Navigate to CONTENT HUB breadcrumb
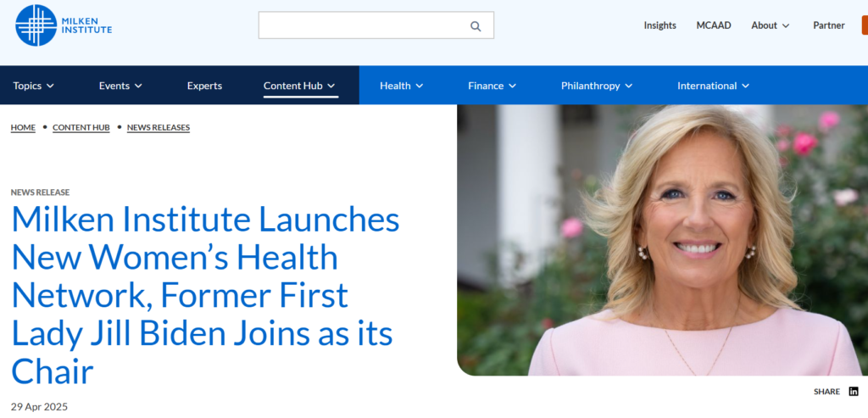 tap(81, 128)
